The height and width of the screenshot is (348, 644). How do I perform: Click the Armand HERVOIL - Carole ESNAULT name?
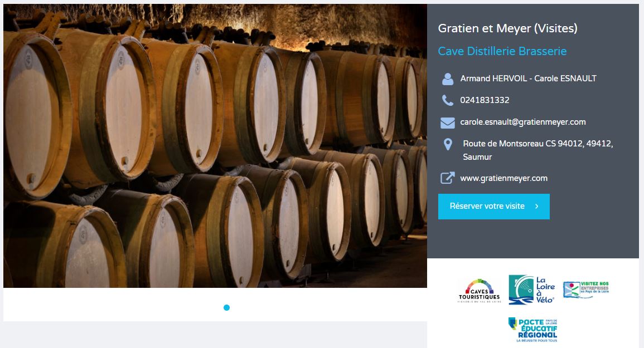tap(528, 79)
